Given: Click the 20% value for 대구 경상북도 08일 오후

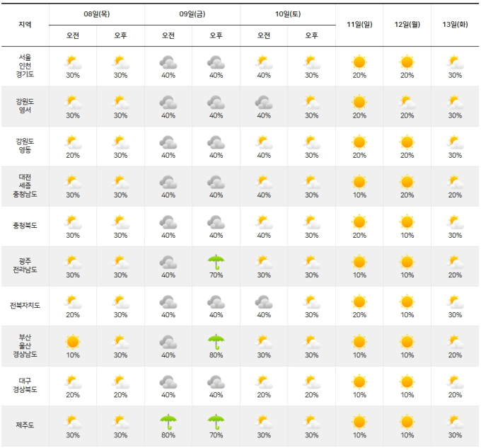Looking at the screenshot, I should 120,395.
